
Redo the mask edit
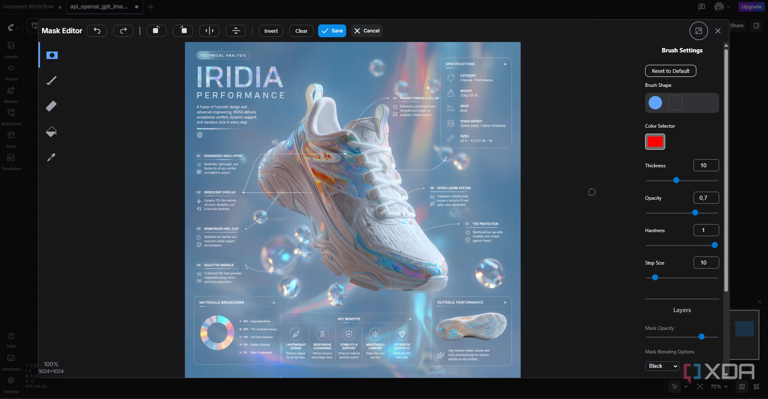(123, 31)
